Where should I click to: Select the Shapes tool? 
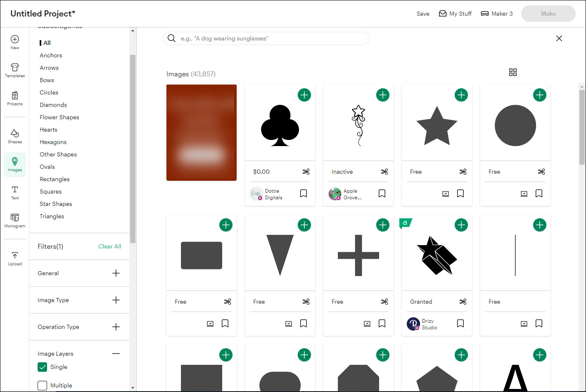pos(14,135)
